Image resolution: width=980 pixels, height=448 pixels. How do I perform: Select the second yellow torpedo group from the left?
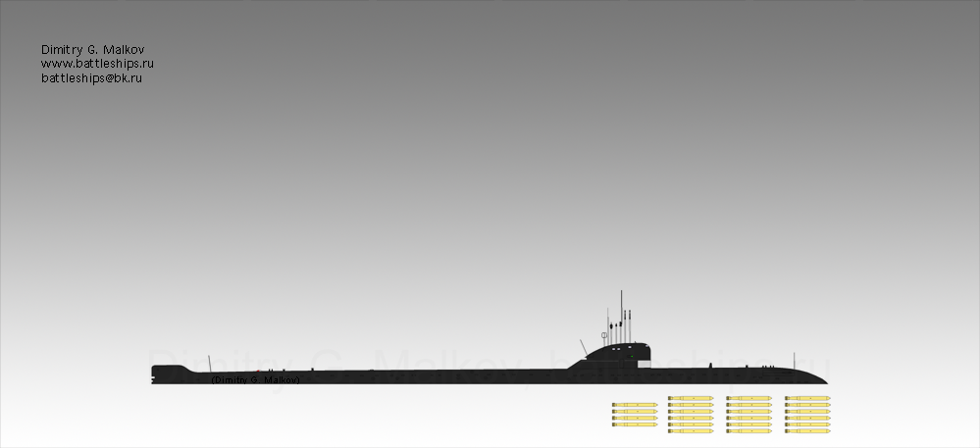[x=691, y=414]
